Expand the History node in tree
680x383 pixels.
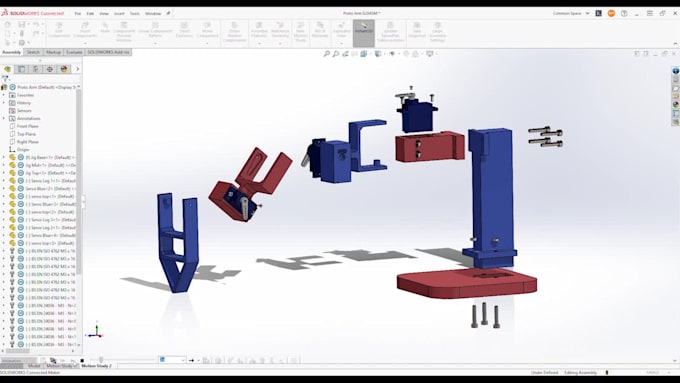4,103
